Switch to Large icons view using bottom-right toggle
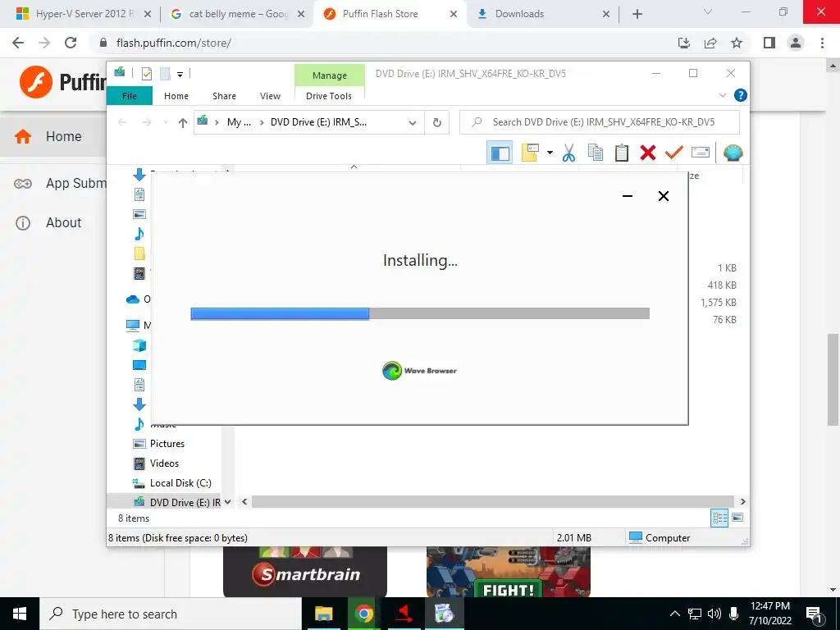 coord(737,518)
